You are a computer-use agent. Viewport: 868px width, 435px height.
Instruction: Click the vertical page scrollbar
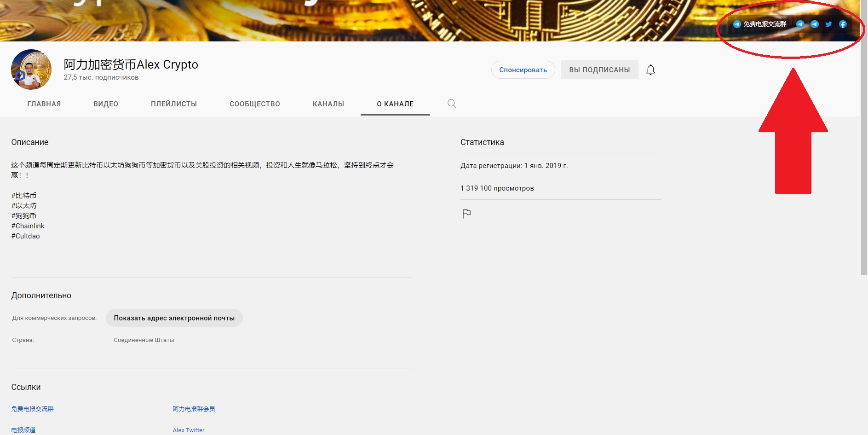[864, 138]
